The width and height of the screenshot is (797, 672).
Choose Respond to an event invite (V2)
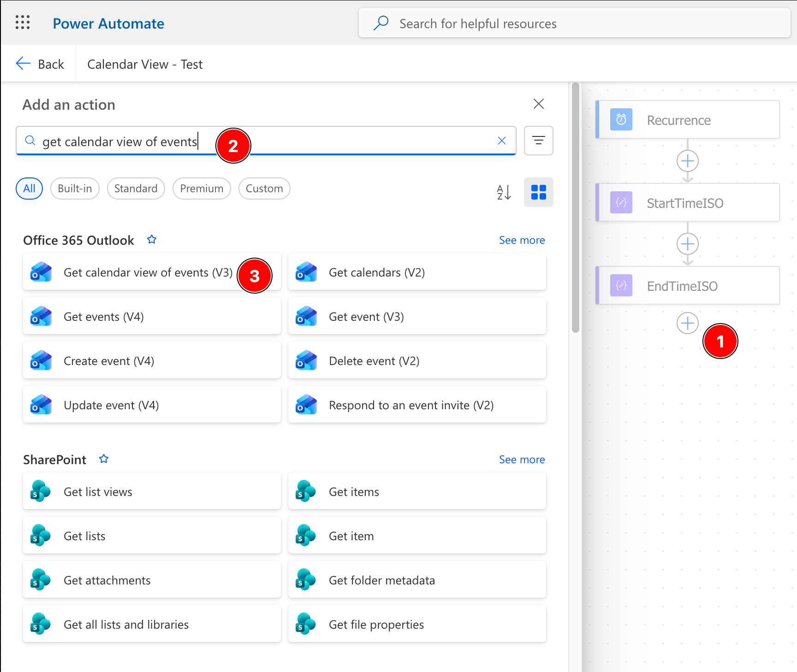417,405
